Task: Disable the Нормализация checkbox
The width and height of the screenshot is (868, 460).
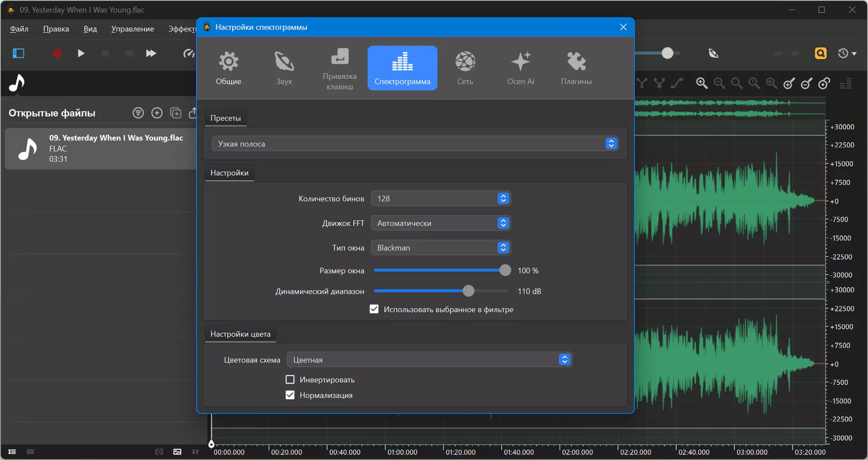Action: tap(290, 395)
